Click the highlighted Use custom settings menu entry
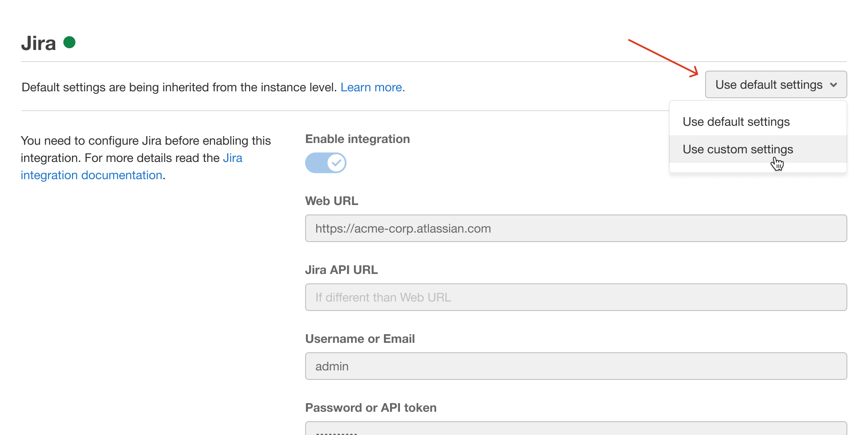This screenshot has width=868, height=435. click(737, 149)
